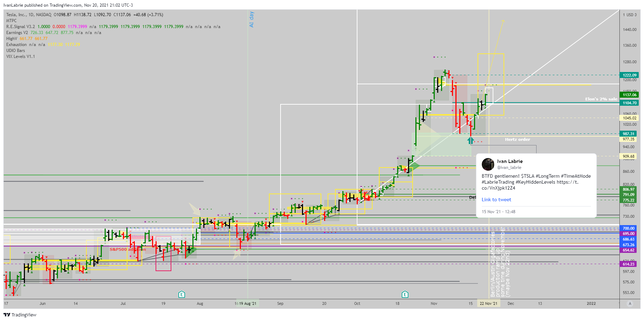This screenshot has width=644, height=321.
Task: Click the 775.22 price label
Action: [x=629, y=200]
